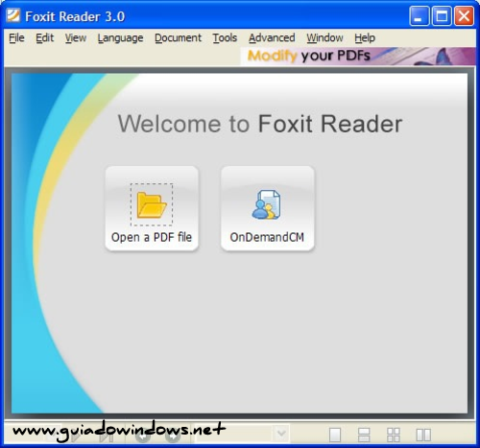Screen dimensions: 480x448
Task: Open the View menu
Action: point(76,37)
